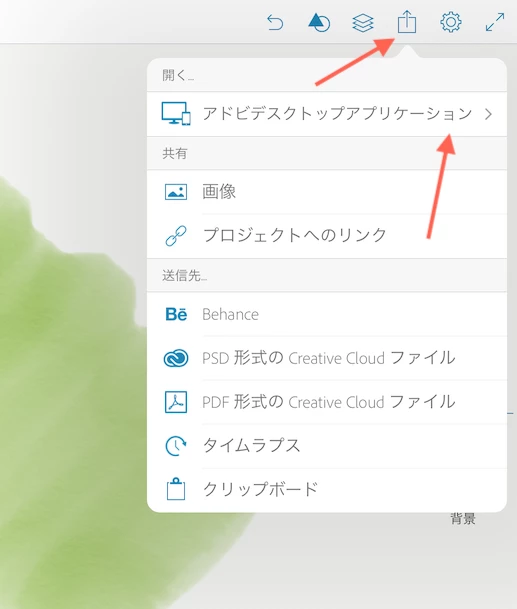Open アドビデスクトップアプリケーション submenu
The height and width of the screenshot is (609, 517).
pyautogui.click(x=327, y=114)
